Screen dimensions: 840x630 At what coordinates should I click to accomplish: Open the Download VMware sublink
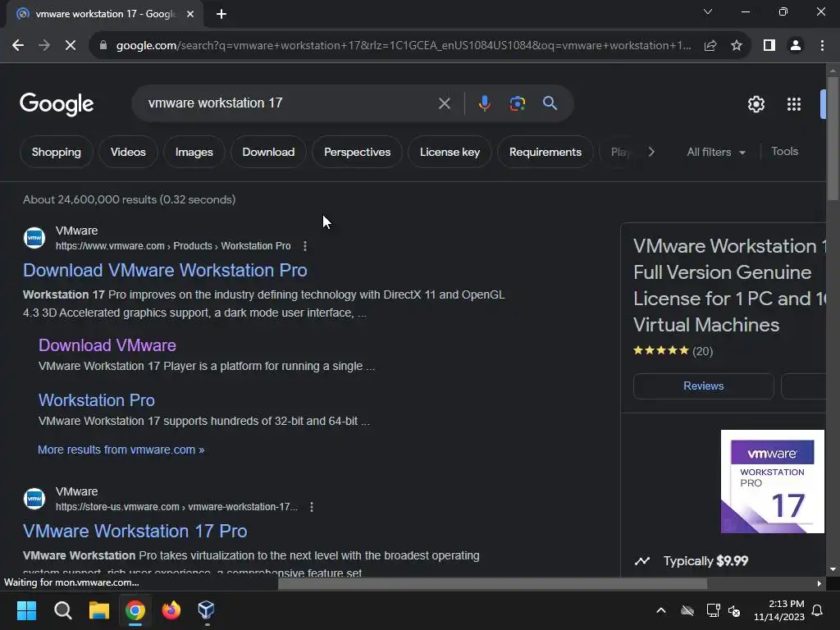107,345
